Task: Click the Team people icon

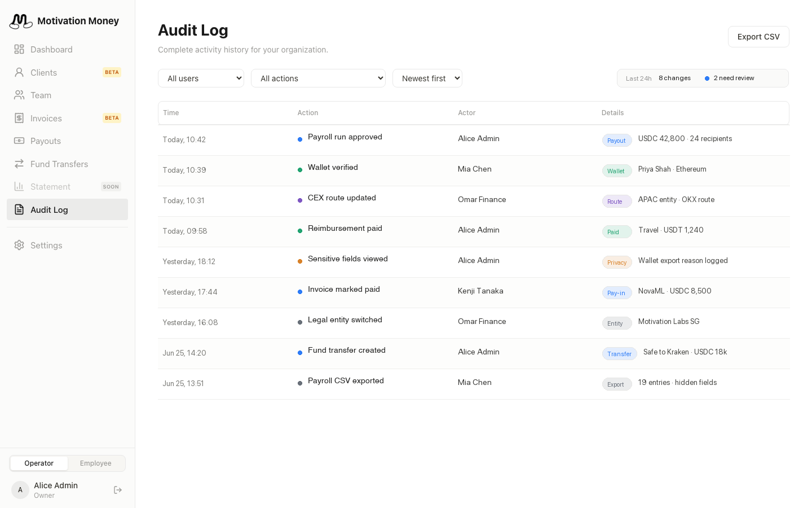Action: [x=19, y=95]
